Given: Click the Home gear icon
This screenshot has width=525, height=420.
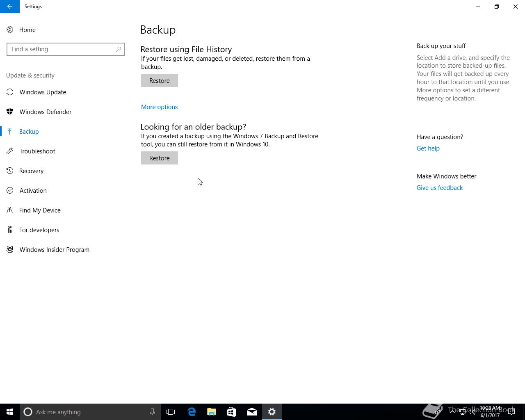Looking at the screenshot, I should [10, 30].
